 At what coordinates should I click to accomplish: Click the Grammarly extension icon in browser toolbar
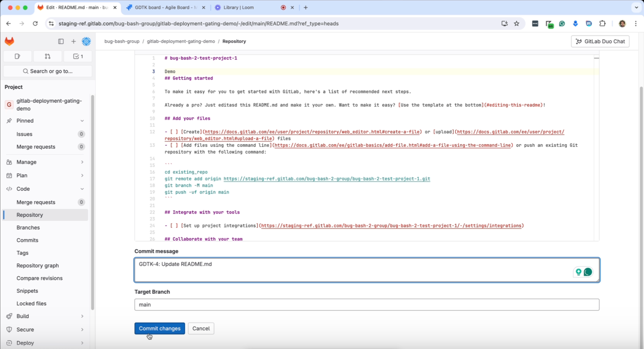pyautogui.click(x=562, y=23)
